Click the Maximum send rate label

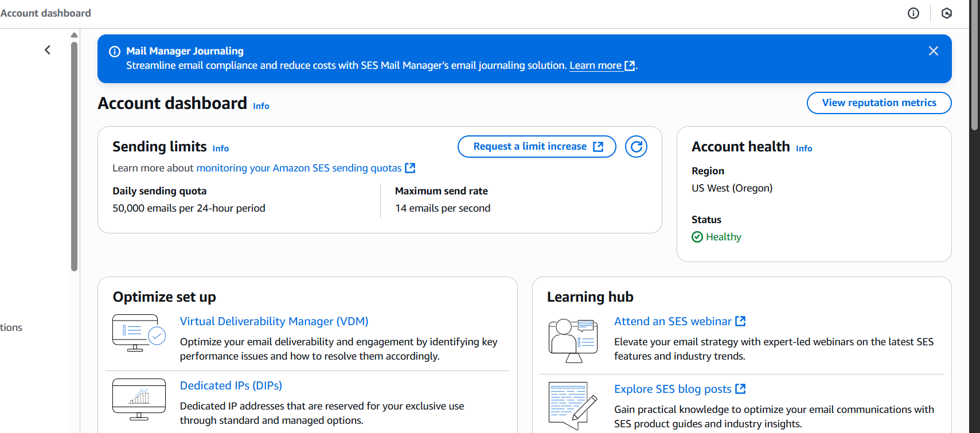click(442, 191)
